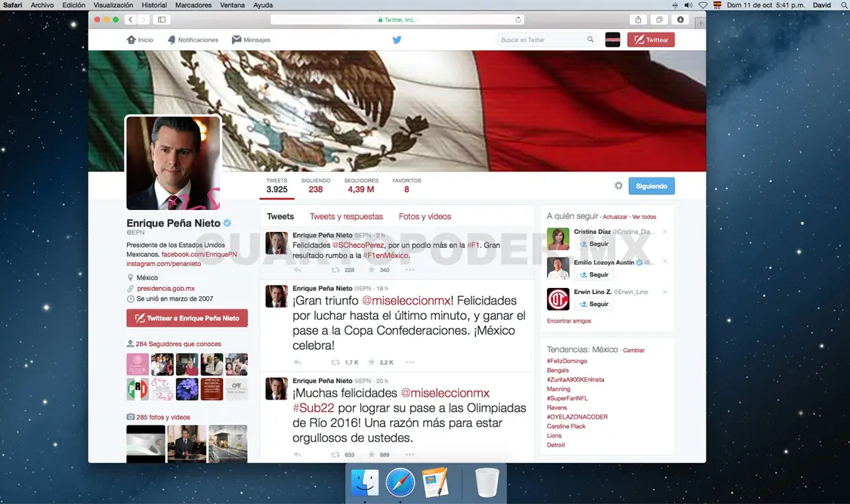Image resolution: width=850 pixels, height=504 pixels.
Task: Follow Emilio Lozoya Austin with Seguir
Action: [x=594, y=275]
